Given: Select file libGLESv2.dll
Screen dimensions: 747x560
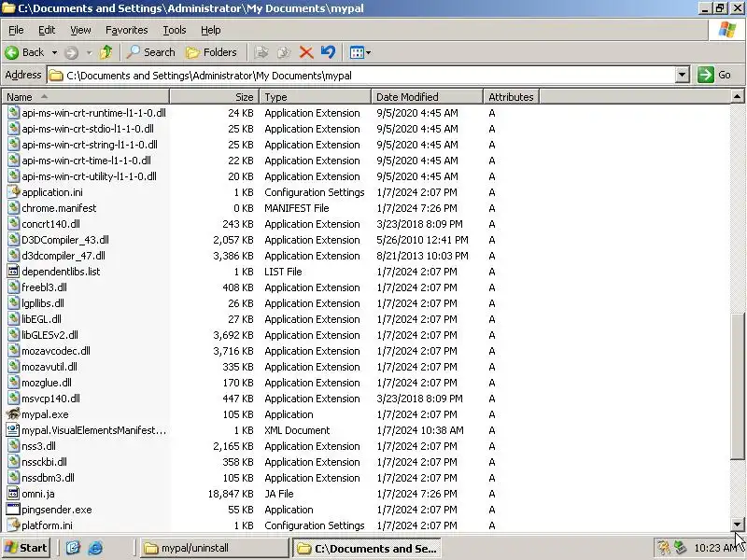Looking at the screenshot, I should 50,335.
